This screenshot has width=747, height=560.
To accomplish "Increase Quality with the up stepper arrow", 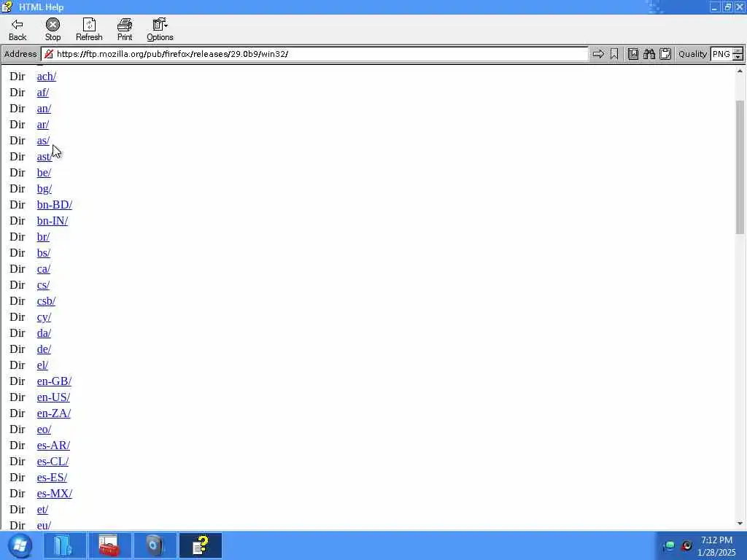I will 738,51.
